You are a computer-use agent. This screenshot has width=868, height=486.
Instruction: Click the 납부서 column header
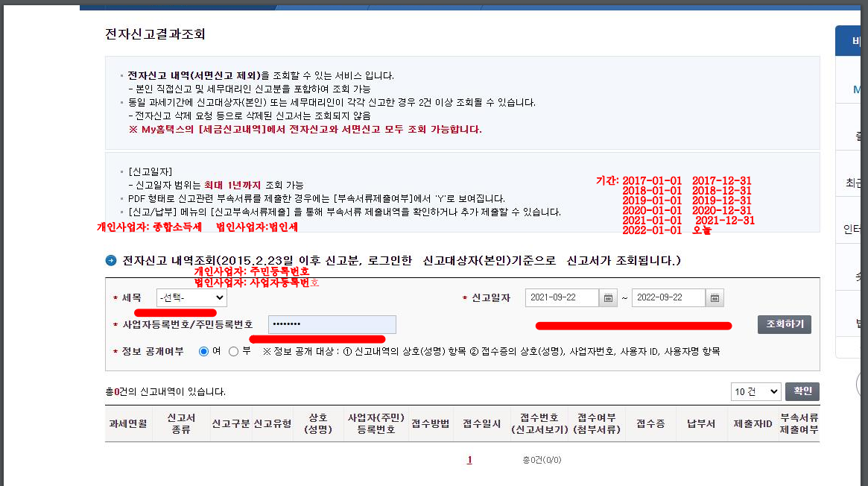point(701,423)
